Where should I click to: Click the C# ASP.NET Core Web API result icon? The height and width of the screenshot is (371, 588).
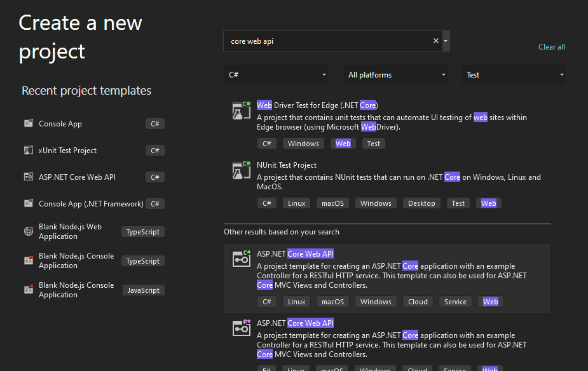click(241, 259)
